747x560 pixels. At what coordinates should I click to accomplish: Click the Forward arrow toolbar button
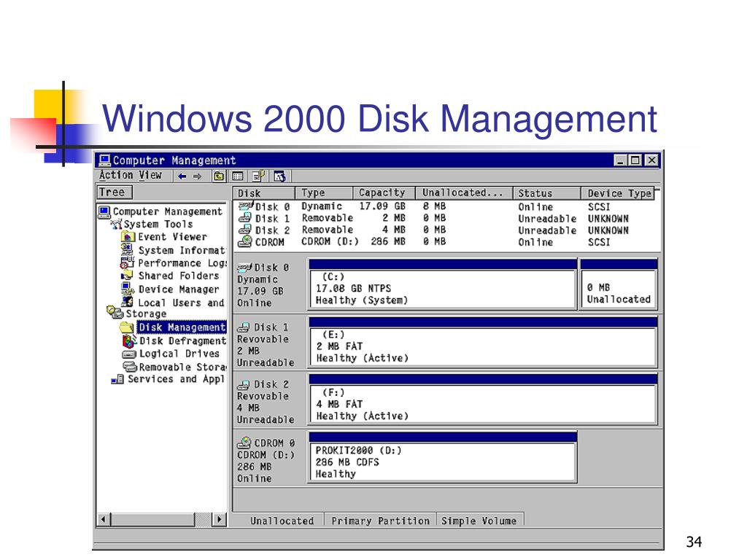[197, 176]
